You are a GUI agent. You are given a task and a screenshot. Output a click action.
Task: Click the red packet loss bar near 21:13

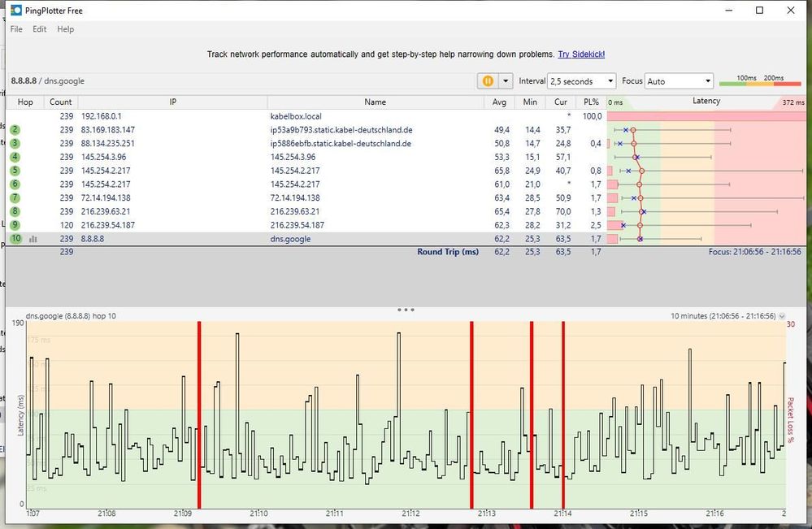(x=471, y=414)
